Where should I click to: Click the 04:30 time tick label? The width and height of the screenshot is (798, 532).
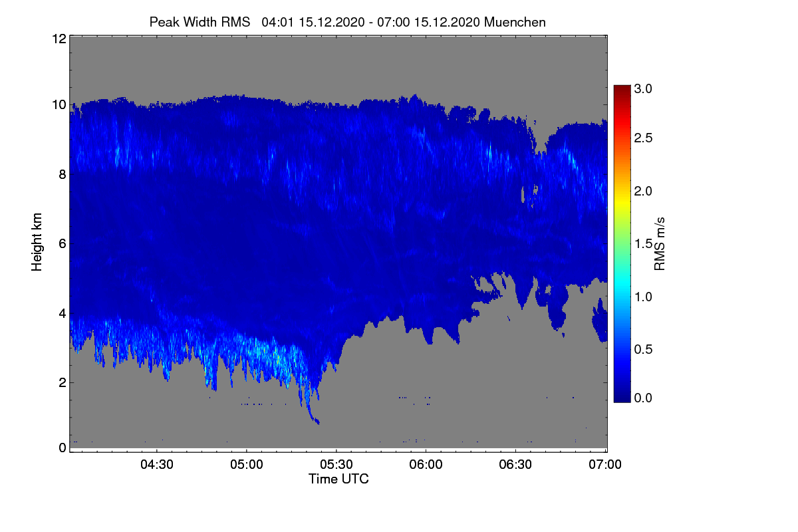click(x=158, y=464)
